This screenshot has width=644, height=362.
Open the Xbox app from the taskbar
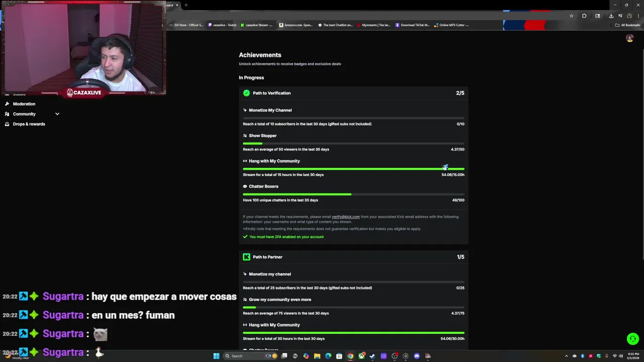click(361, 356)
